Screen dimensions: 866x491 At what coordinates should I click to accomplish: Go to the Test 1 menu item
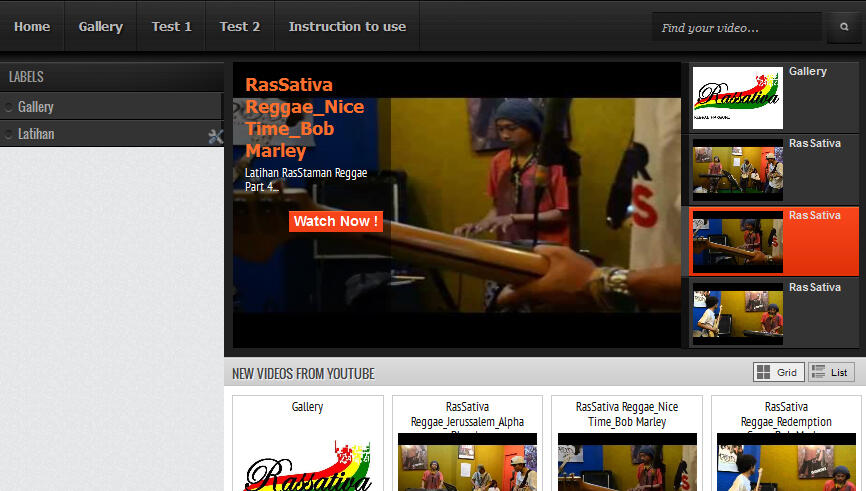point(171,27)
